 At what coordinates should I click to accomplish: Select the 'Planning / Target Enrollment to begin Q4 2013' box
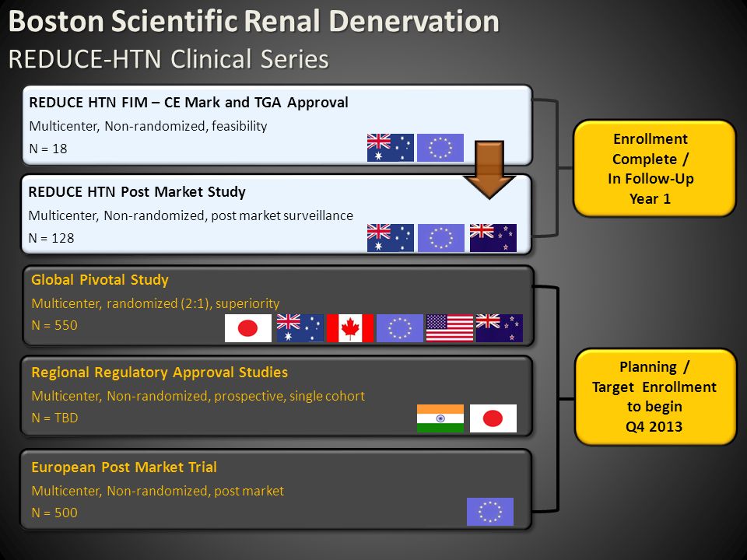(x=655, y=397)
